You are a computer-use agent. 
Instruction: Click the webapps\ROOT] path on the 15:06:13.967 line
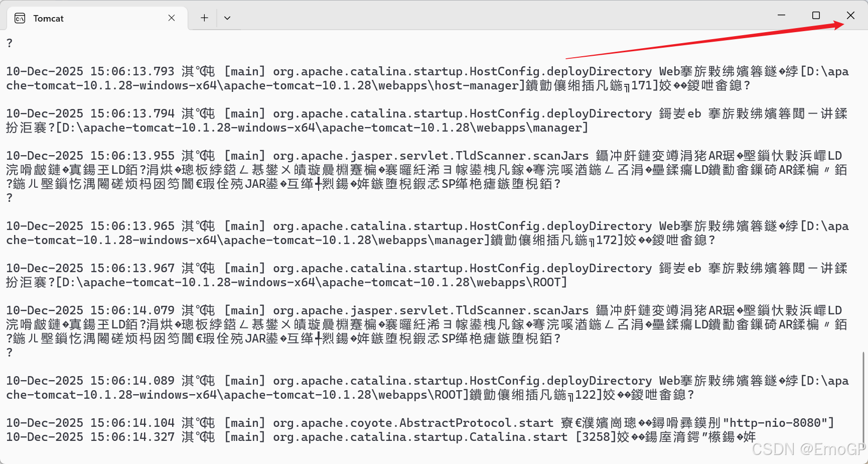pyautogui.click(x=522, y=282)
